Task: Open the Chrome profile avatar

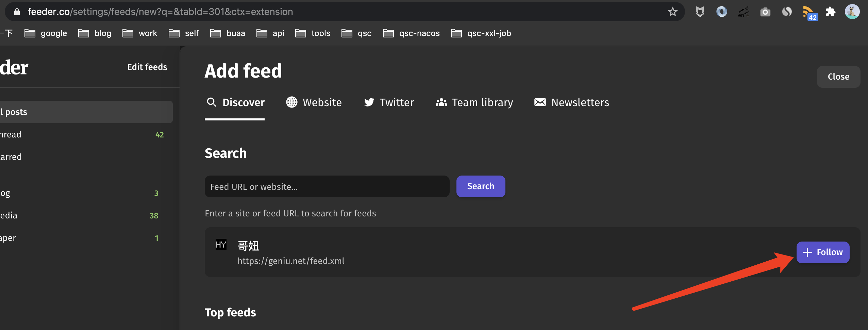Action: (852, 12)
